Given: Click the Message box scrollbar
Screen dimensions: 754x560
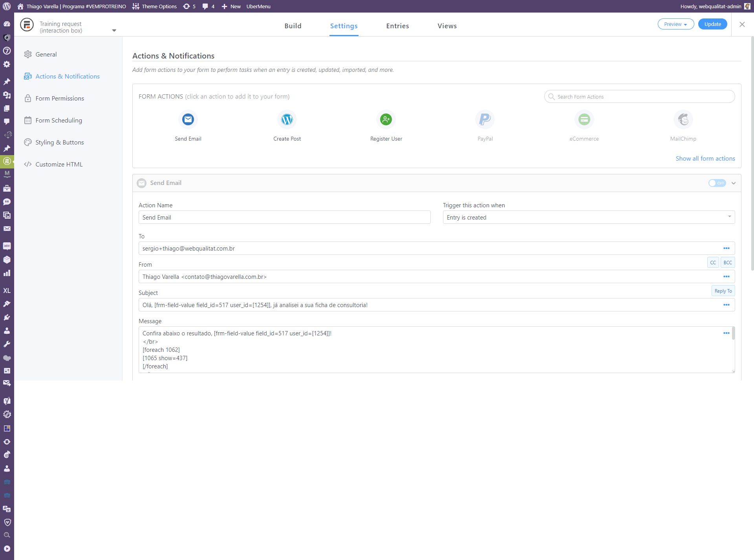Looking at the screenshot, I should [x=733, y=334].
